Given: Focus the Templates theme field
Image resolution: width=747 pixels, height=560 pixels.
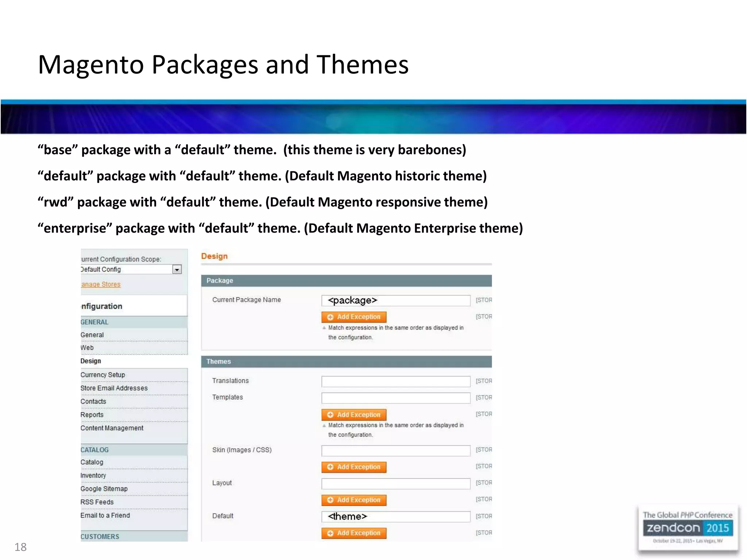Looking at the screenshot, I should tap(396, 398).
